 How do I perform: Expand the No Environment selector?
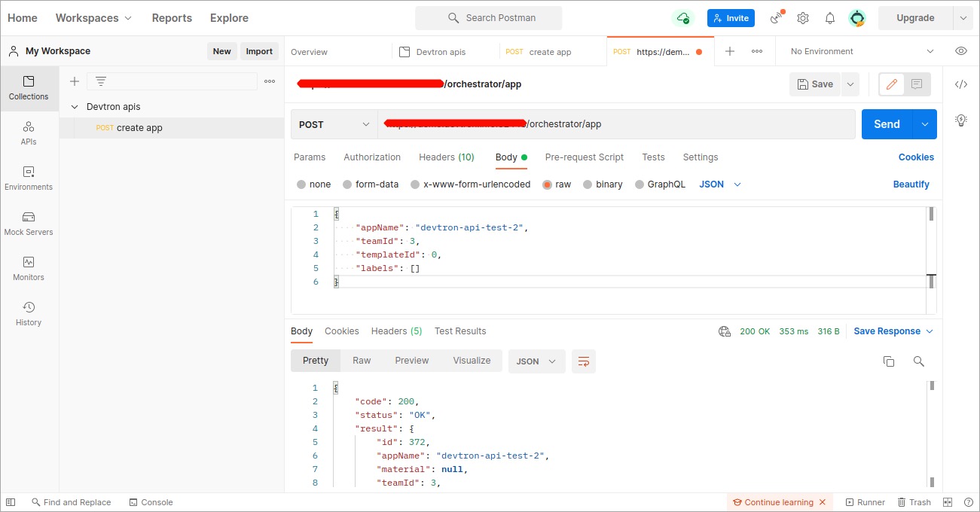pyautogui.click(x=860, y=51)
